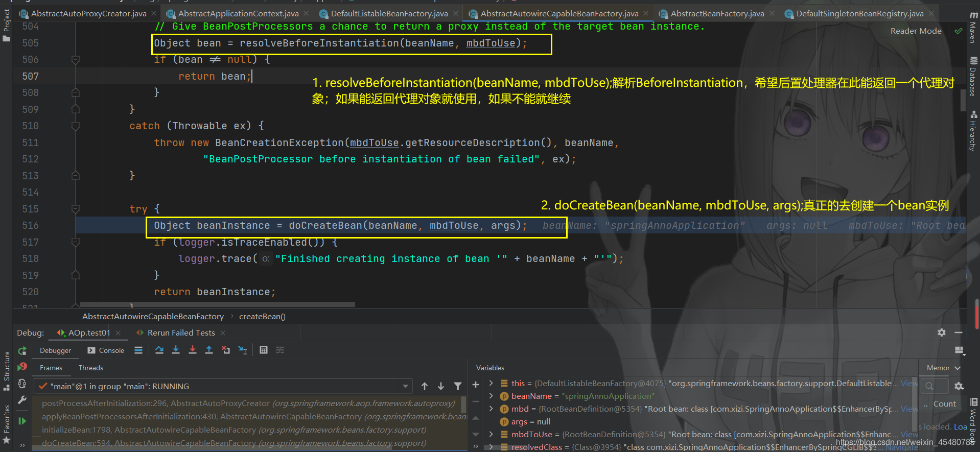
Task: Click AbstractAutowireCapableBeanFactory breadcrumb
Action: [153, 317]
